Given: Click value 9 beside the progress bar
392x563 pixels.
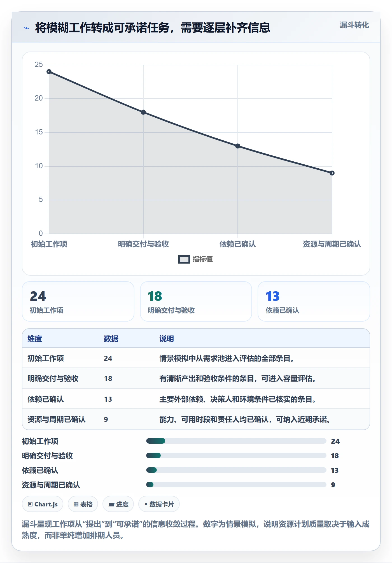Looking at the screenshot, I should [333, 485].
